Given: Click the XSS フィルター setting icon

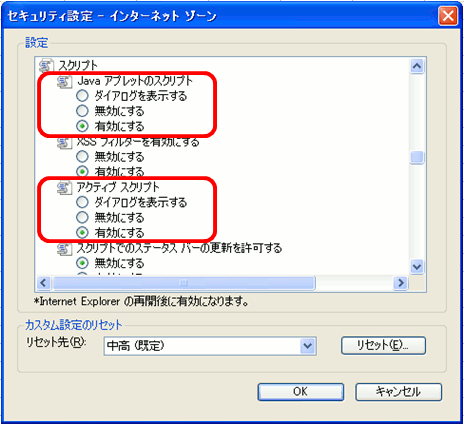Looking at the screenshot, I should (64, 143).
